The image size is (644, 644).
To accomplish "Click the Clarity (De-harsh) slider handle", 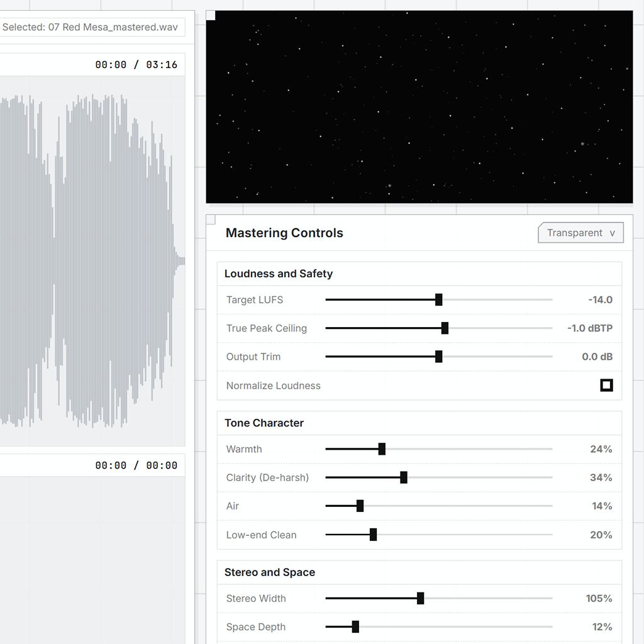I will (404, 477).
